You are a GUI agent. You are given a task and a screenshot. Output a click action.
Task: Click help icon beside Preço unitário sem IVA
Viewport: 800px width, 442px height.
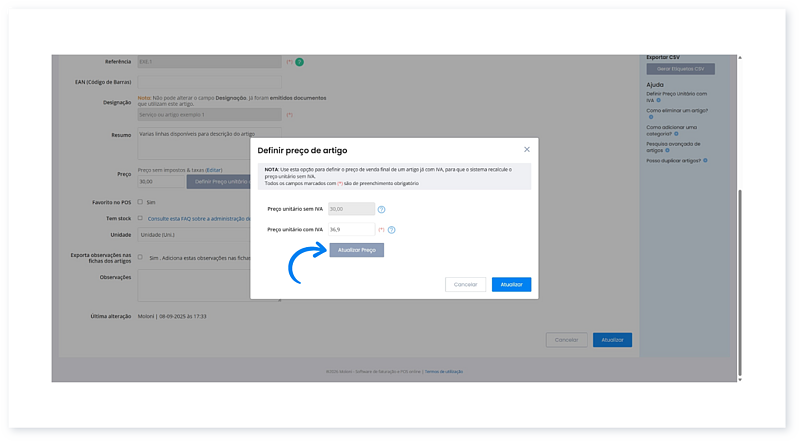pyautogui.click(x=382, y=209)
